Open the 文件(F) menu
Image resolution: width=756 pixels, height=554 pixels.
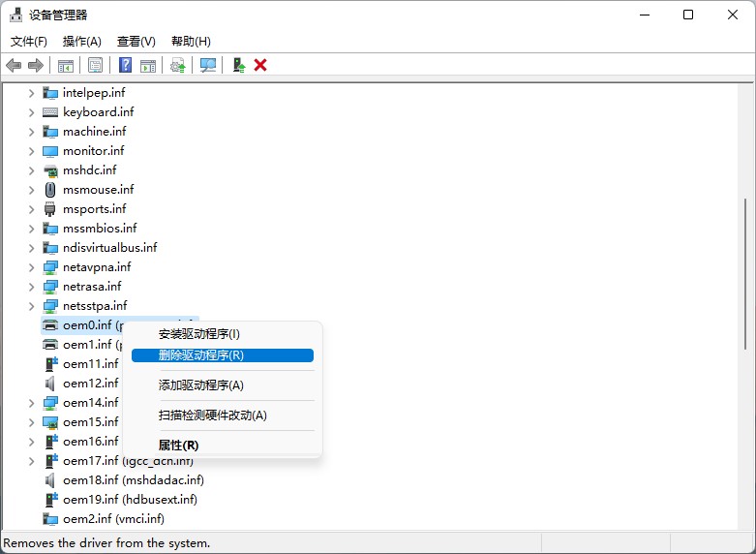[x=28, y=42]
